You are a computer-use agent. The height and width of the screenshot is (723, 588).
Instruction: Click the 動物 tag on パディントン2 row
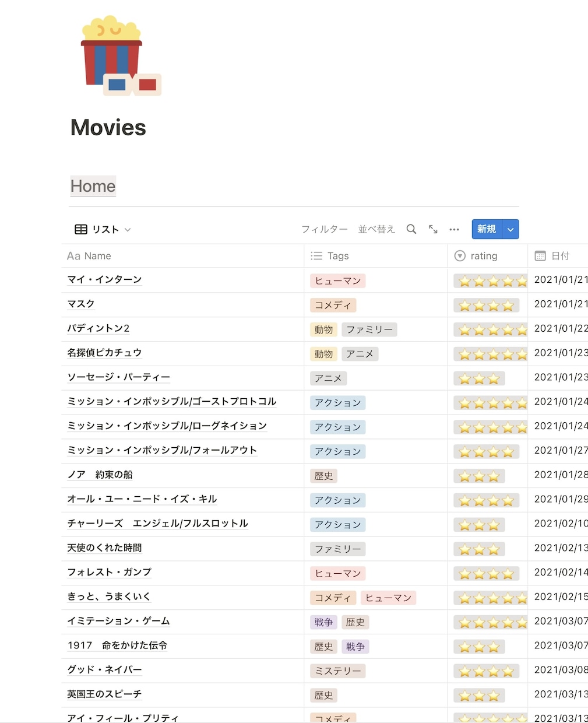point(324,330)
